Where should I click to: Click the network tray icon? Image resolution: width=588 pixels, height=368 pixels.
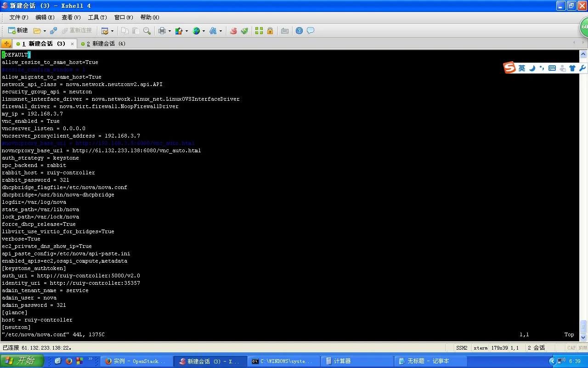561,361
